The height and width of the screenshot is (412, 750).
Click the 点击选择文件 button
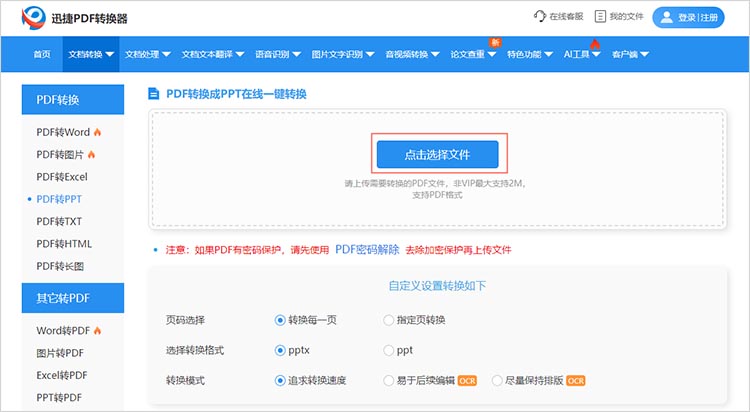point(438,154)
